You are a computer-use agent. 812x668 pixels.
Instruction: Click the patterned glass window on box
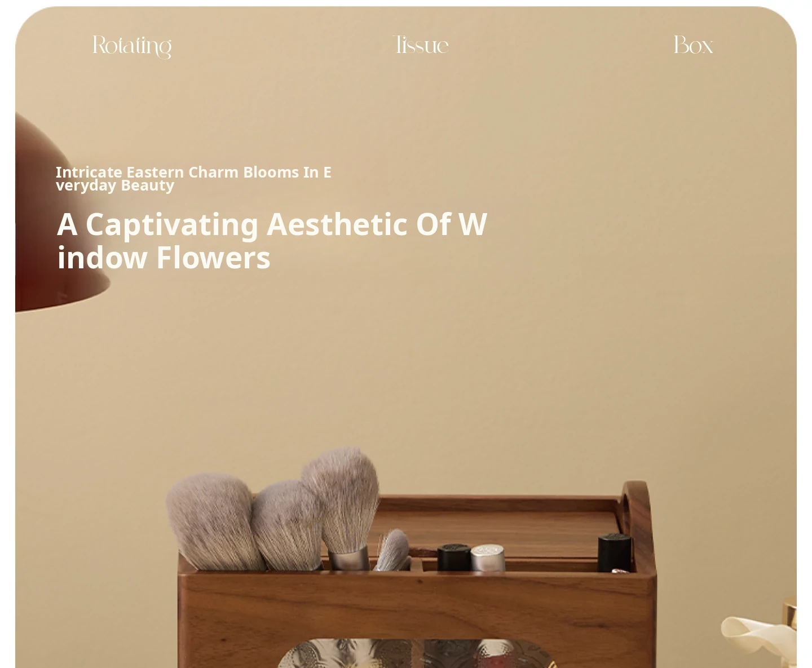pos(416,653)
